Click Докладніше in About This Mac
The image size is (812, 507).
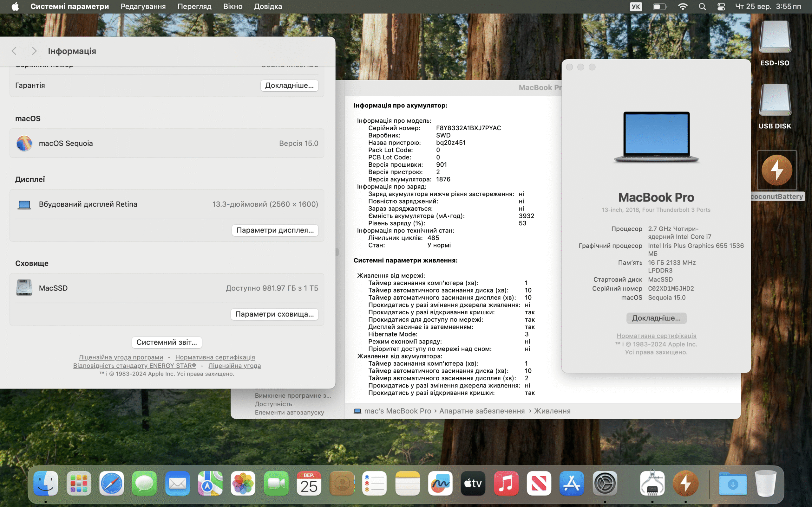pos(656,318)
